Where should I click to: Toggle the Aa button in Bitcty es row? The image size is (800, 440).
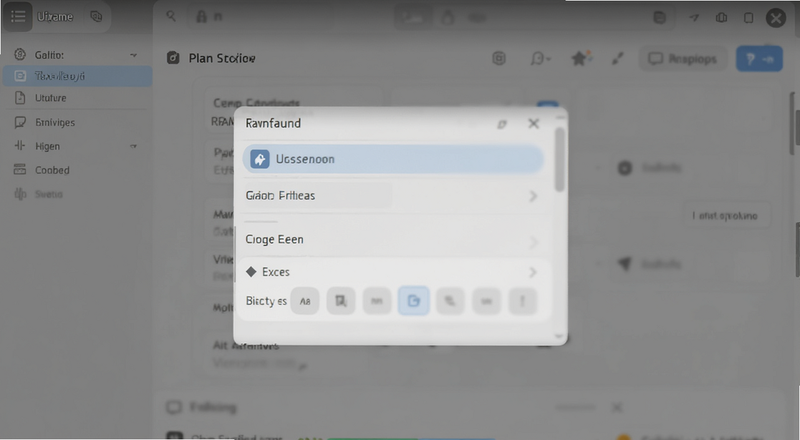coord(305,301)
